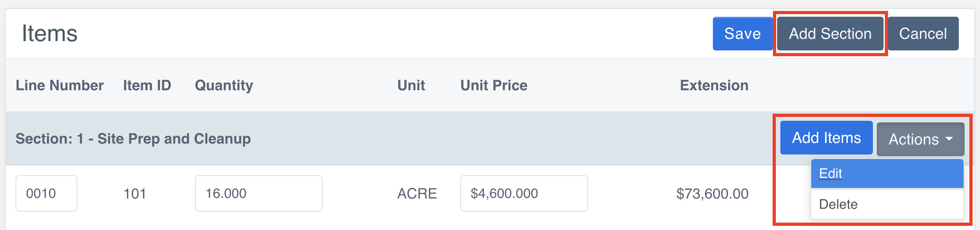The image size is (980, 230).
Task: Cancel editing the Items list
Action: pos(922,33)
